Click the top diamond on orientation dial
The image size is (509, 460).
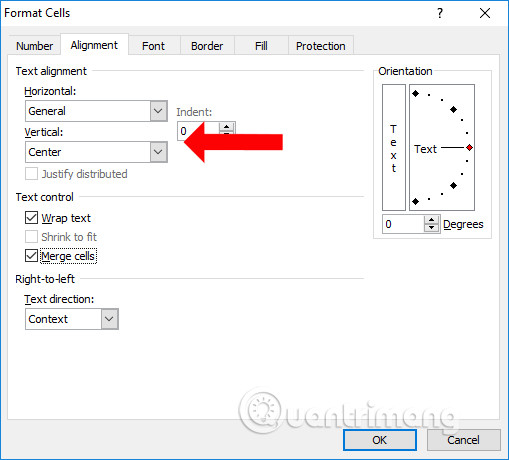pos(415,93)
